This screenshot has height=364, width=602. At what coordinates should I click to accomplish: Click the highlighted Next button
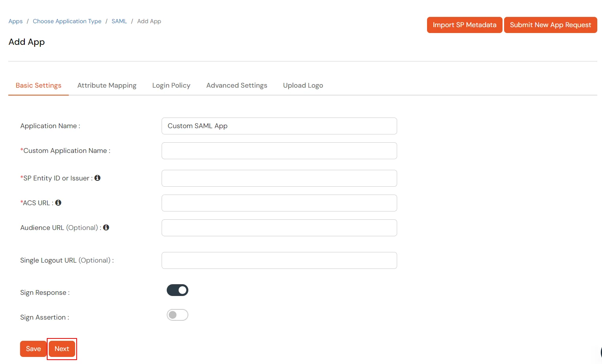[x=62, y=349]
